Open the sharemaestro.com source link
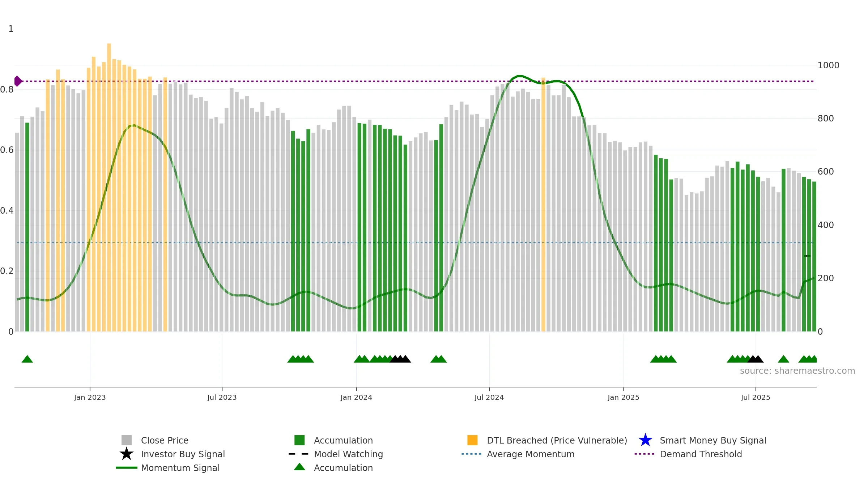The image size is (868, 488). tap(797, 371)
